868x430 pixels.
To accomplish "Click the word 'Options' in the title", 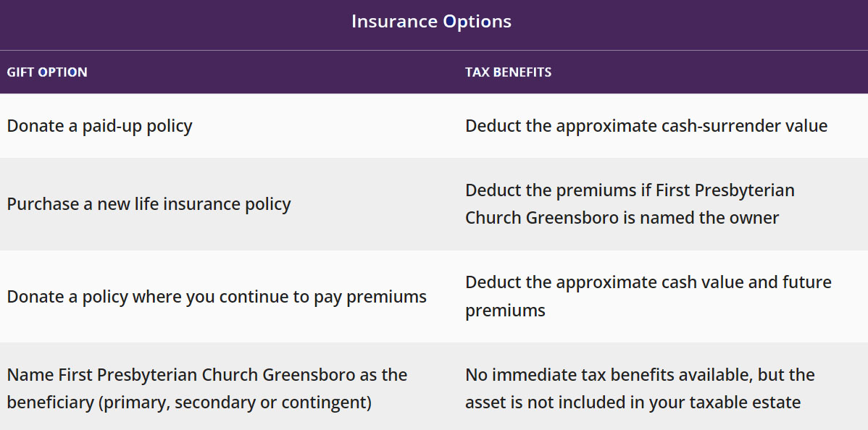I will tap(479, 22).
